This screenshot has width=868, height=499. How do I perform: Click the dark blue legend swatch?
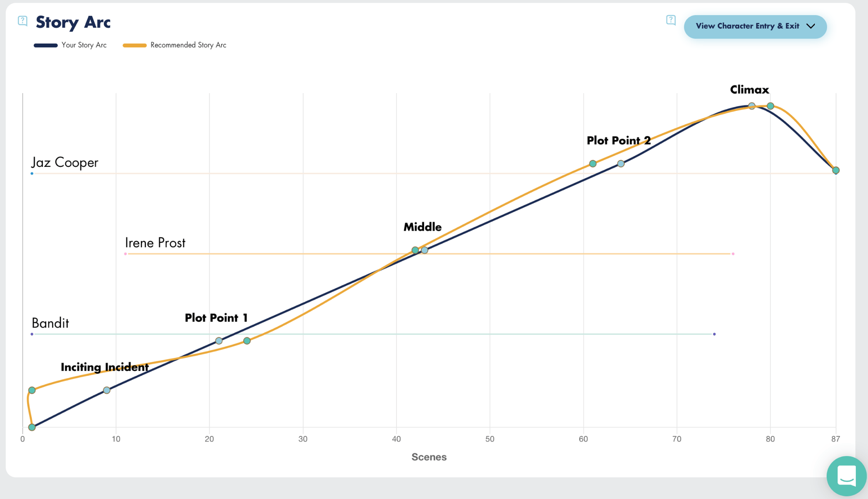point(46,45)
